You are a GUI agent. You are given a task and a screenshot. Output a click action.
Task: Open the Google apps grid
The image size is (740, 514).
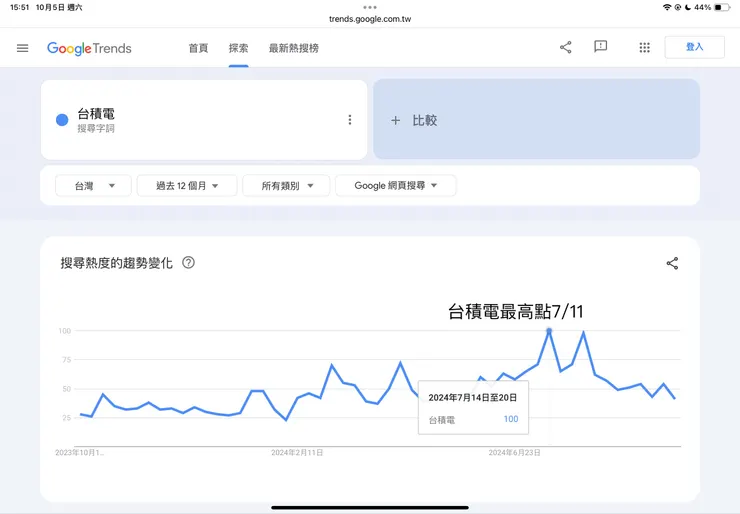645,48
